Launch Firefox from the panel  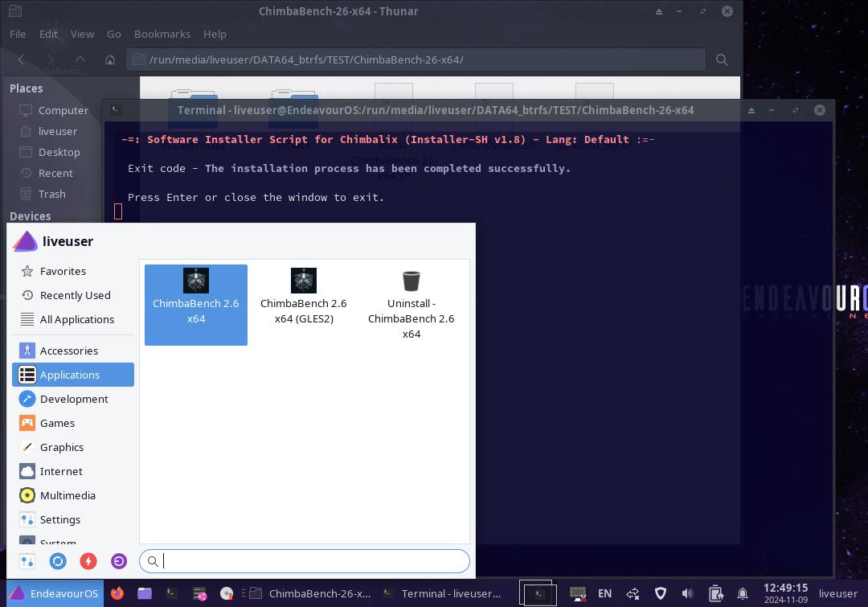pyautogui.click(x=117, y=593)
